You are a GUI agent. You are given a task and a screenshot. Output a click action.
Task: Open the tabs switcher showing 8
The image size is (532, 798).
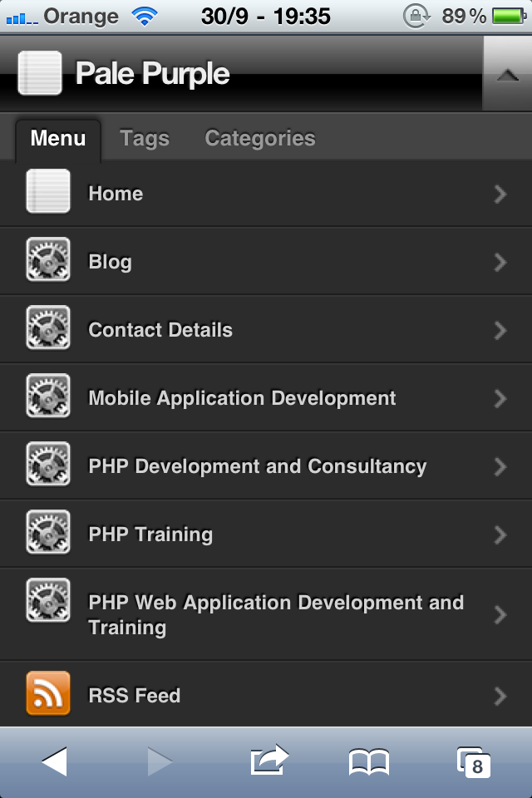[474, 762]
